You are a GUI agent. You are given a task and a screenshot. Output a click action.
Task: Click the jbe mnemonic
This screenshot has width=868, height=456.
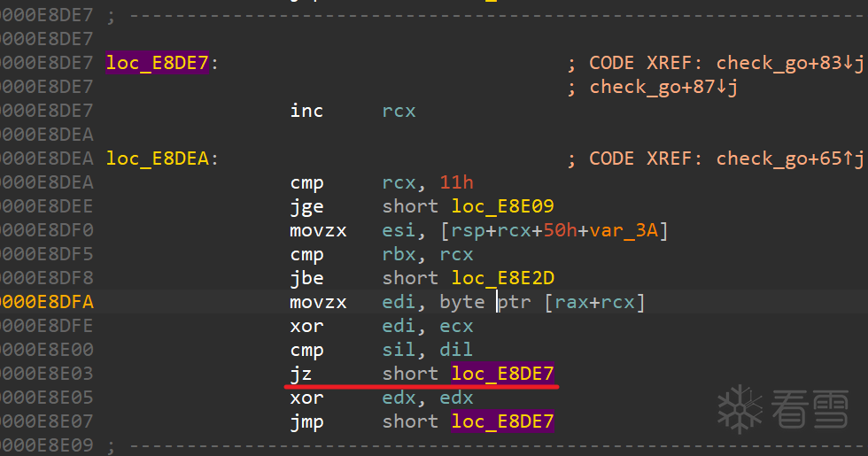point(306,279)
